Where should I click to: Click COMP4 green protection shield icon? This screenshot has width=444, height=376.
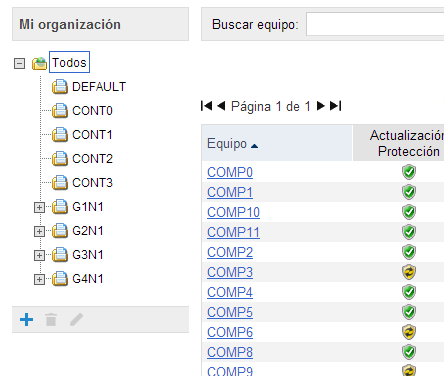coord(409,292)
